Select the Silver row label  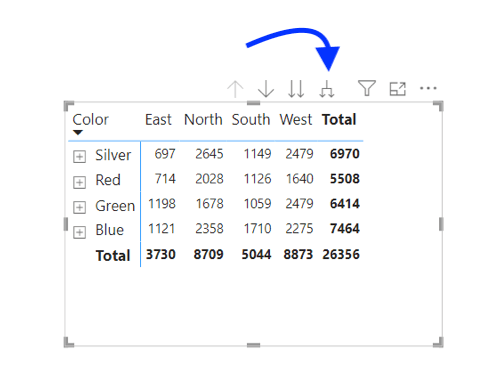click(113, 155)
